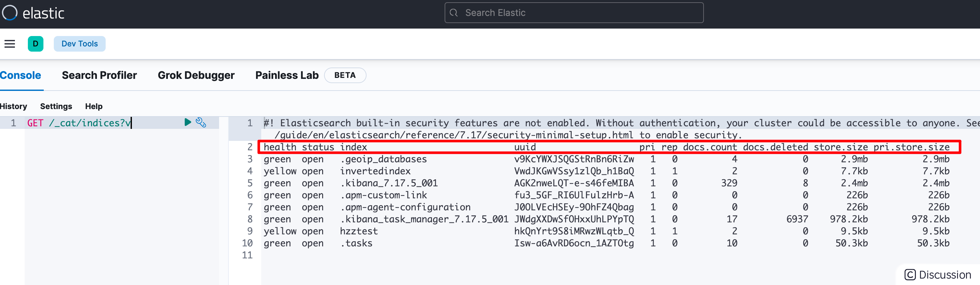Click docs.count value 329
Screen dimensions: 980x285
[x=729, y=183]
